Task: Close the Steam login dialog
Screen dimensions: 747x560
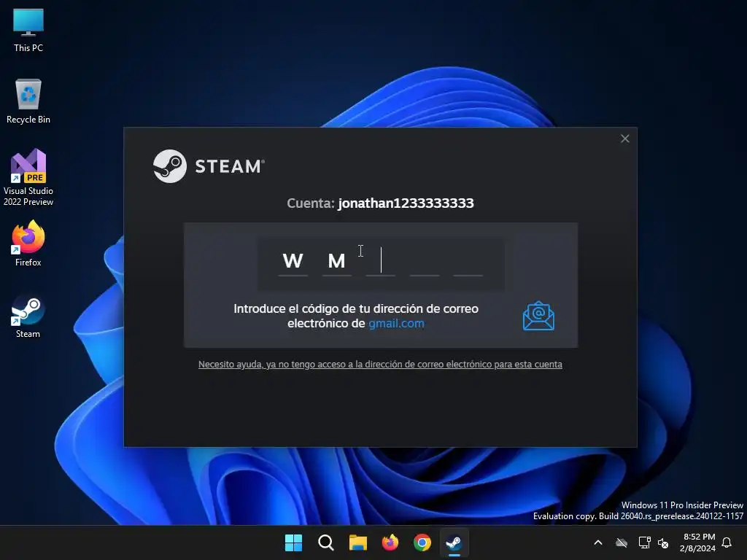Action: (625, 139)
